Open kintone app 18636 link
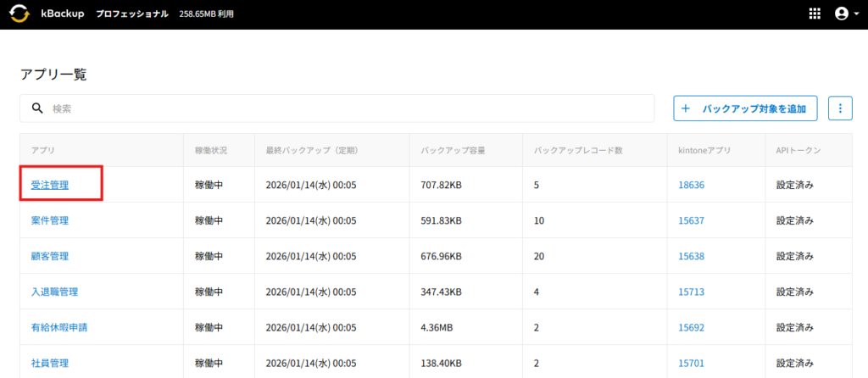868x378 pixels. (x=692, y=185)
